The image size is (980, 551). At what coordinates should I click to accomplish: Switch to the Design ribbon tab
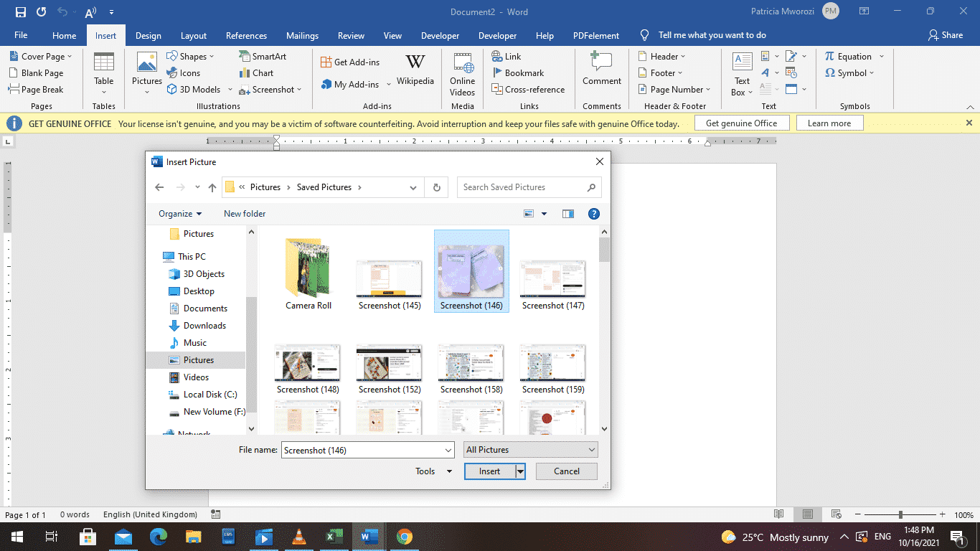tap(148, 34)
